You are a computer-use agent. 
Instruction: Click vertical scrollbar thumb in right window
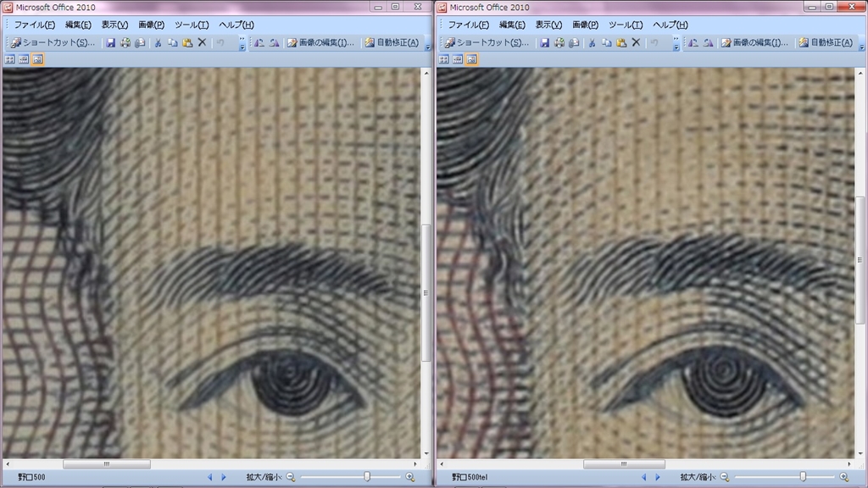point(860,260)
